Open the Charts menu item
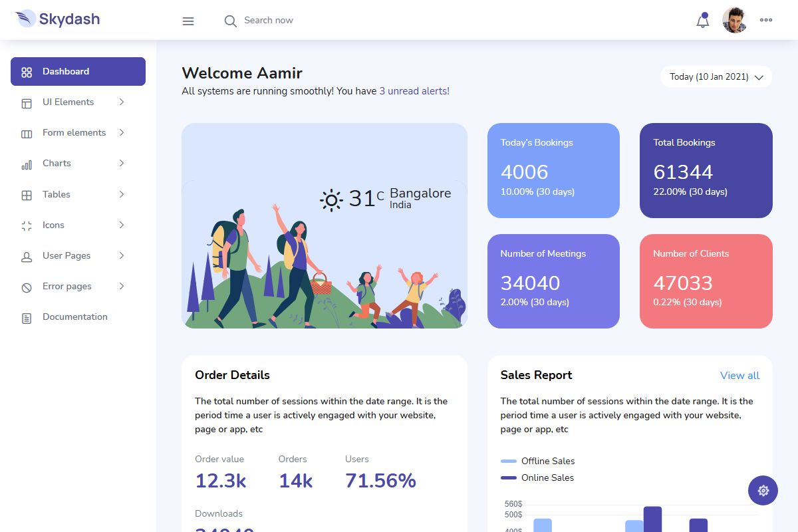 78,163
